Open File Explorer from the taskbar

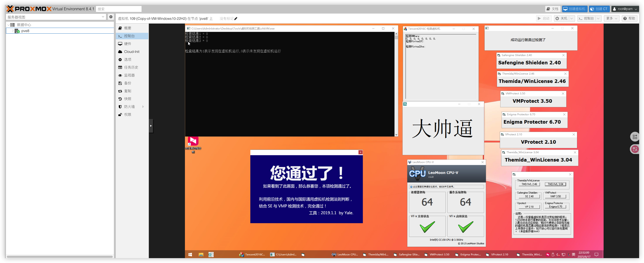pyautogui.click(x=201, y=255)
